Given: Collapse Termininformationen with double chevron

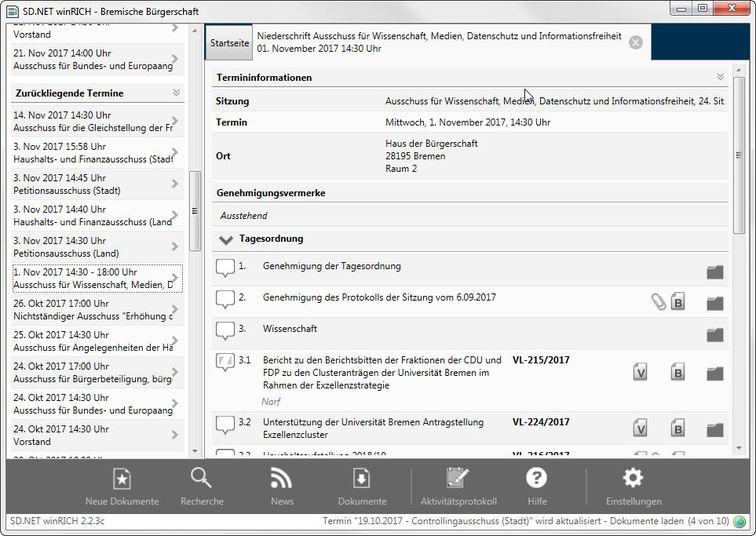Looking at the screenshot, I should pyautogui.click(x=720, y=77).
